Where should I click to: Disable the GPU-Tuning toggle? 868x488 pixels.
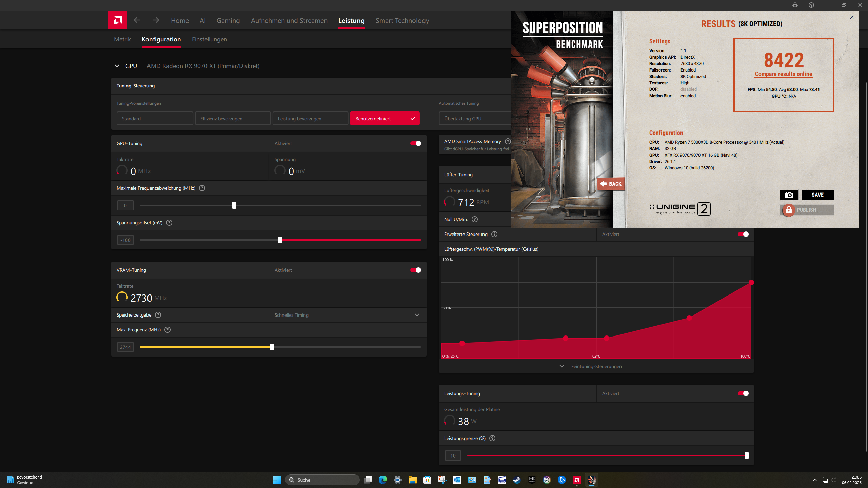click(x=416, y=143)
